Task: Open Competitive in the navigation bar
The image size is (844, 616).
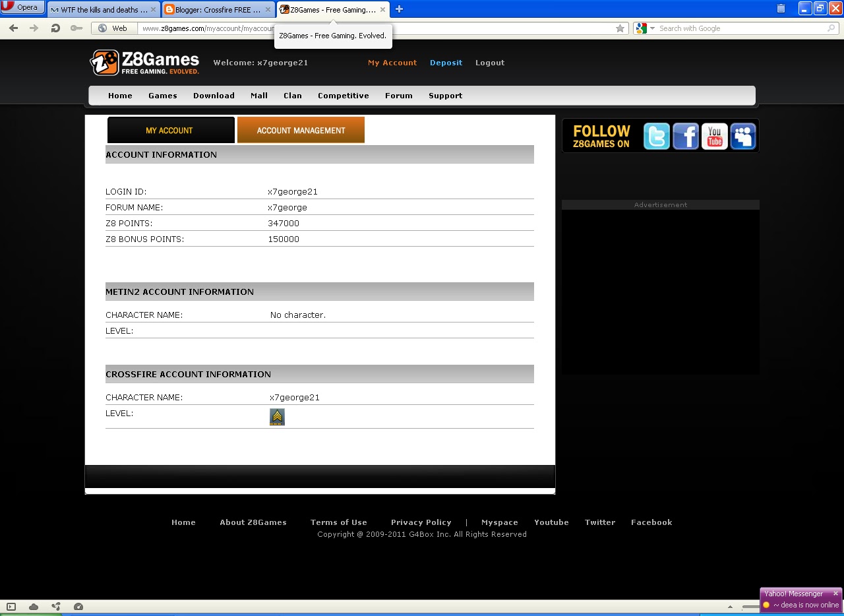Action: pyautogui.click(x=344, y=96)
